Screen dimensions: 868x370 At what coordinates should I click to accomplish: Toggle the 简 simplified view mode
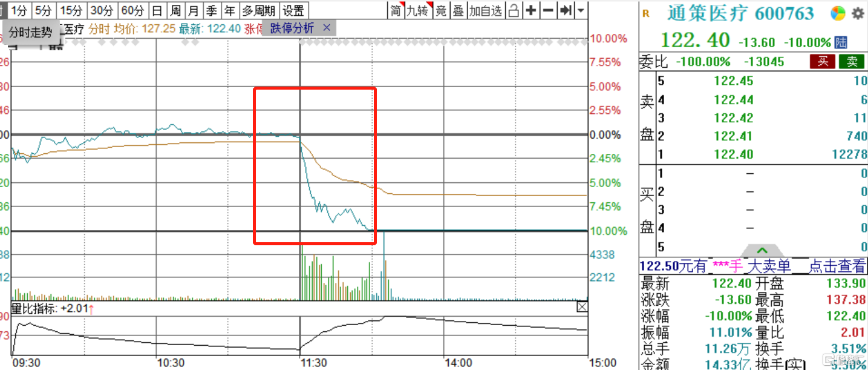tap(396, 10)
